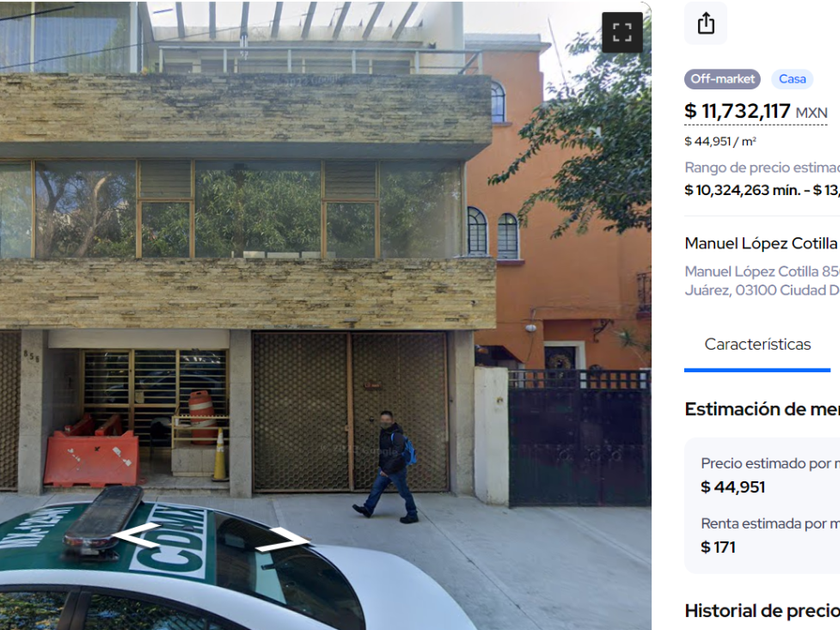Open the Características tab

(x=757, y=344)
